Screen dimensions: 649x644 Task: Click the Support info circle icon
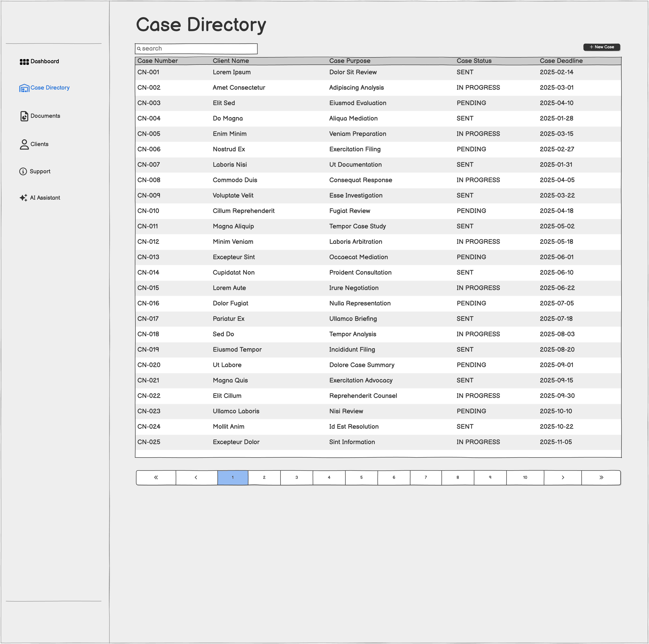click(23, 172)
